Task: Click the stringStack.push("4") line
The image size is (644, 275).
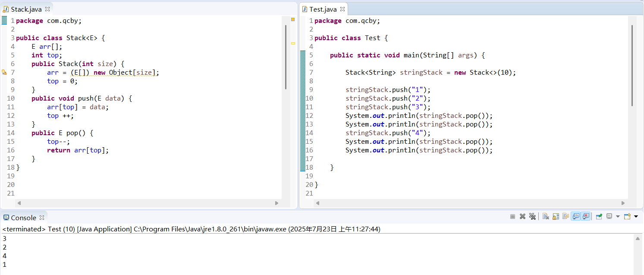Action: point(388,133)
